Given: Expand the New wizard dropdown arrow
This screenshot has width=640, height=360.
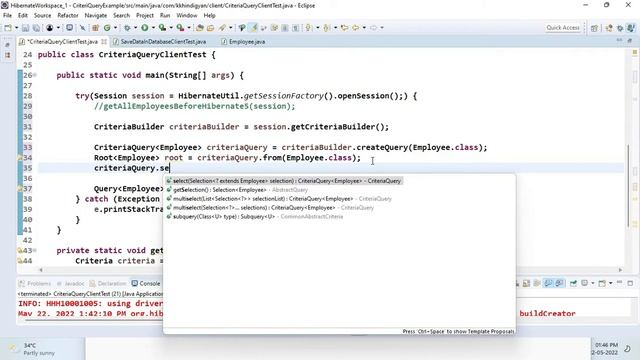Looking at the screenshot, I should [x=16, y=28].
